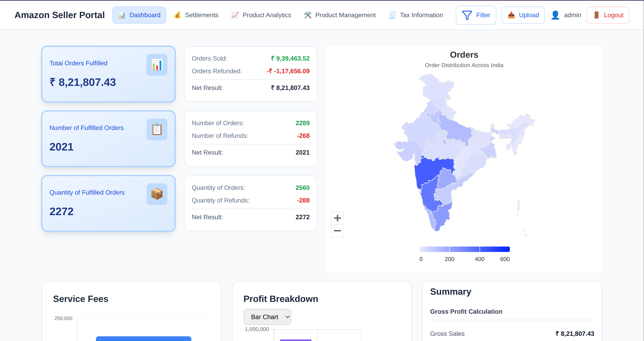Click the Order Distribution Across India subtitle
This screenshot has width=644, height=341.
(x=464, y=65)
